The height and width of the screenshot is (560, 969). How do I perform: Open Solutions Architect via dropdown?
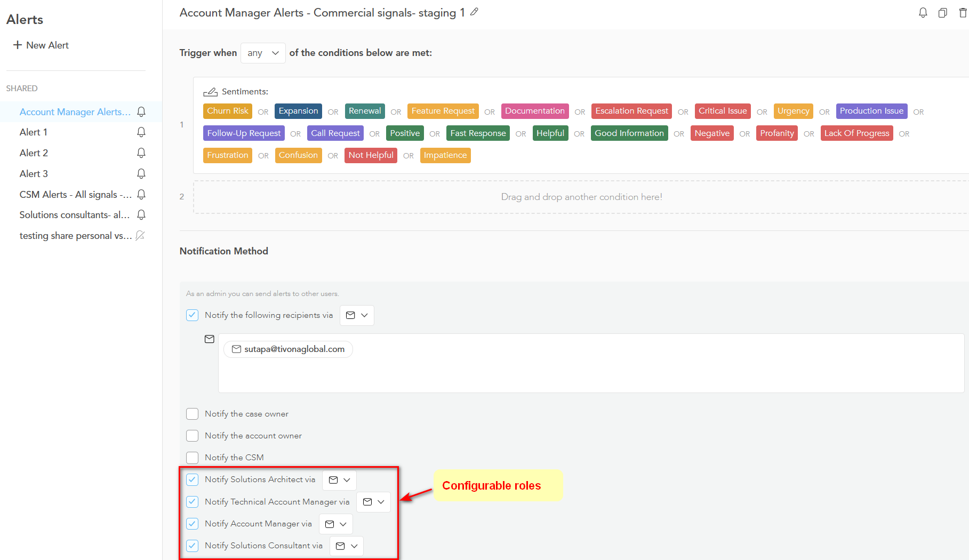coord(340,480)
